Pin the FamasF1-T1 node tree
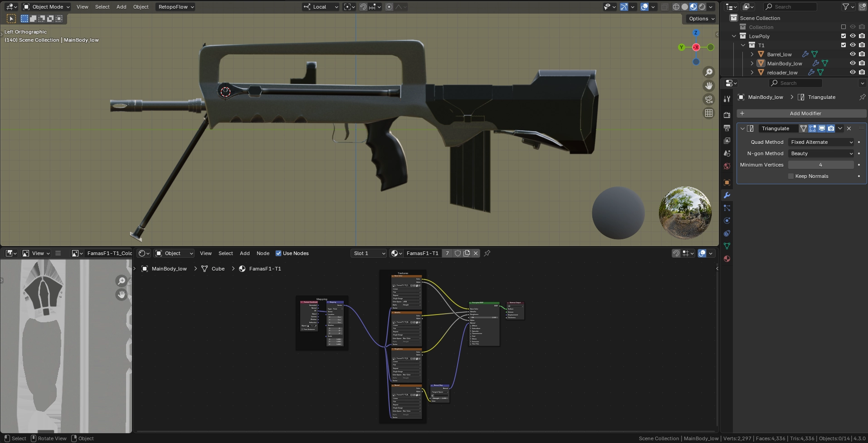Image resolution: width=868 pixels, height=443 pixels. pos(487,253)
